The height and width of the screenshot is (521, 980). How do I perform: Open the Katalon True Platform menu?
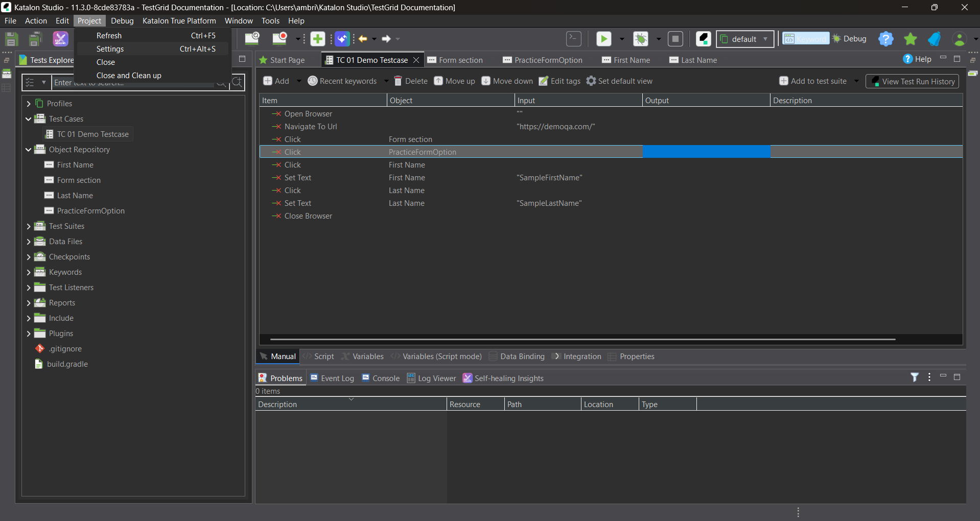tap(179, 21)
